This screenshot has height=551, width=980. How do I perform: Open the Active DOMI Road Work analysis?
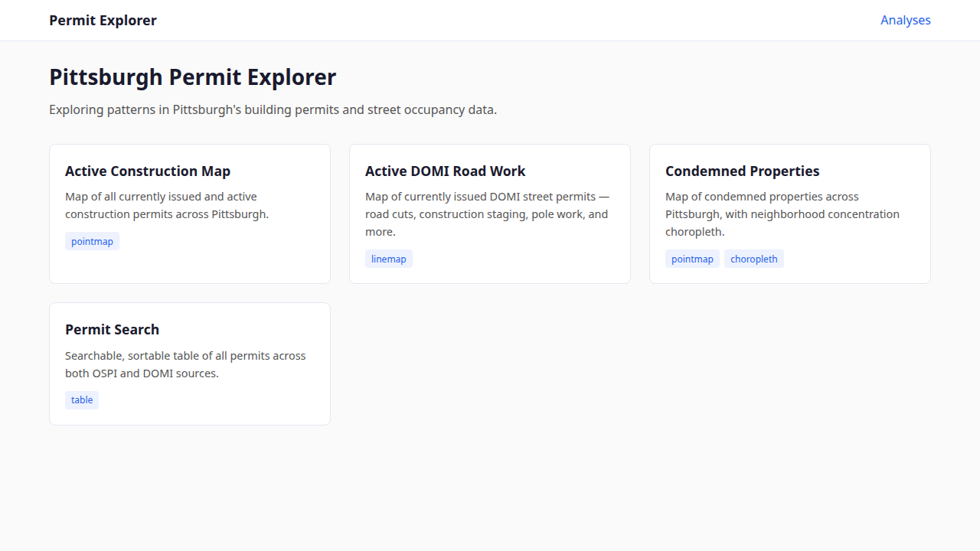[x=489, y=214]
